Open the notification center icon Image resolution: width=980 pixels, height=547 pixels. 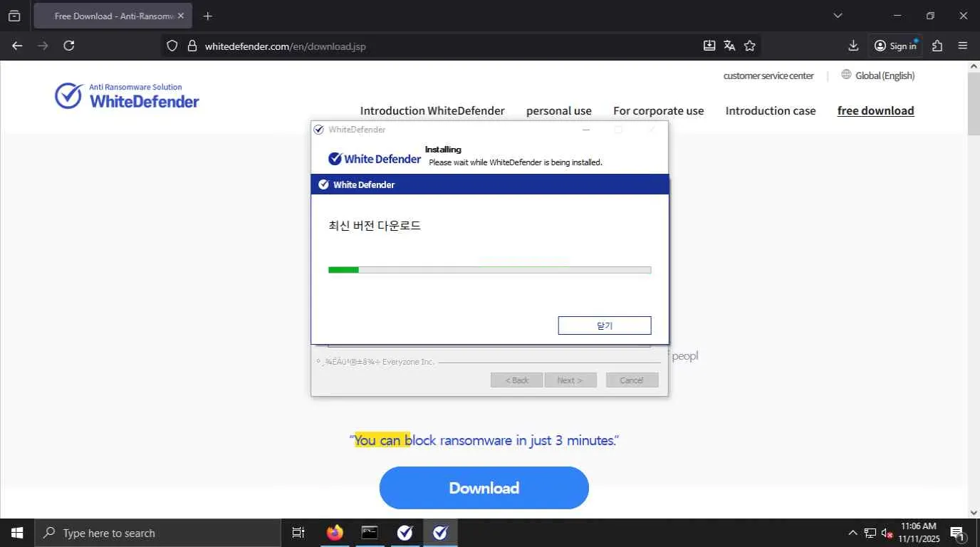958,533
